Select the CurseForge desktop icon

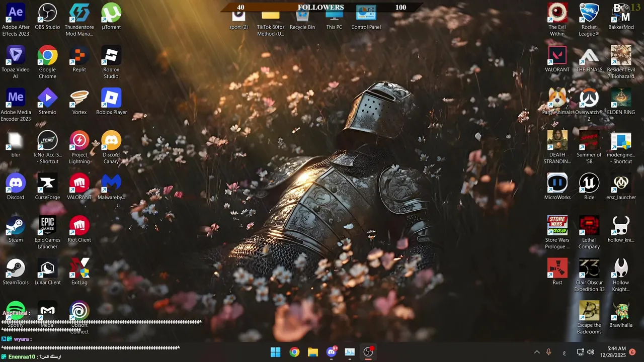pyautogui.click(x=47, y=187)
